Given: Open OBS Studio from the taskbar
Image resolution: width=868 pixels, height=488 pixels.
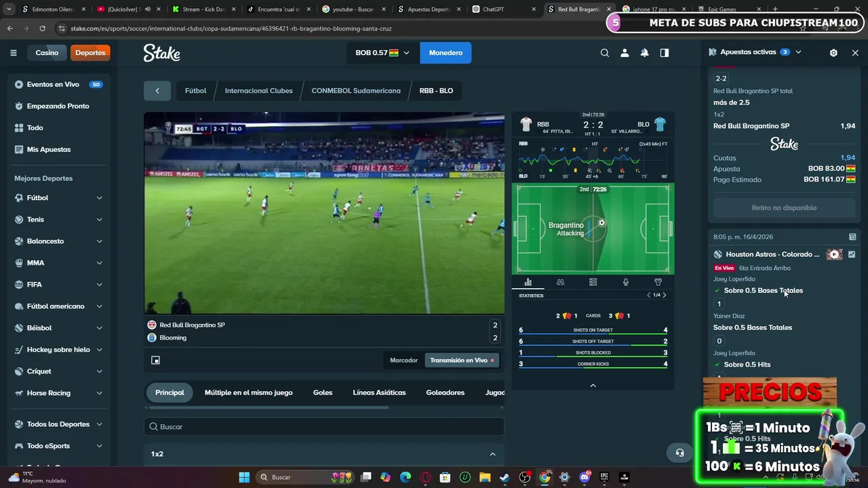Looking at the screenshot, I should pyautogui.click(x=525, y=477).
